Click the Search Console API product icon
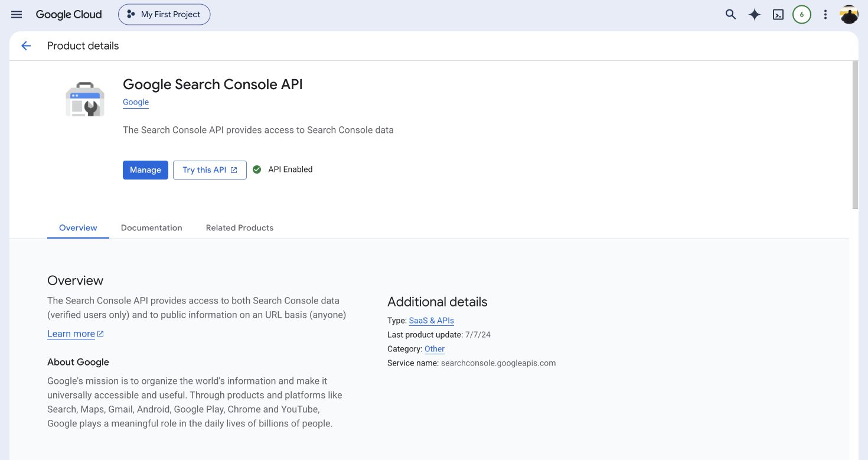The image size is (868, 460). pyautogui.click(x=84, y=99)
